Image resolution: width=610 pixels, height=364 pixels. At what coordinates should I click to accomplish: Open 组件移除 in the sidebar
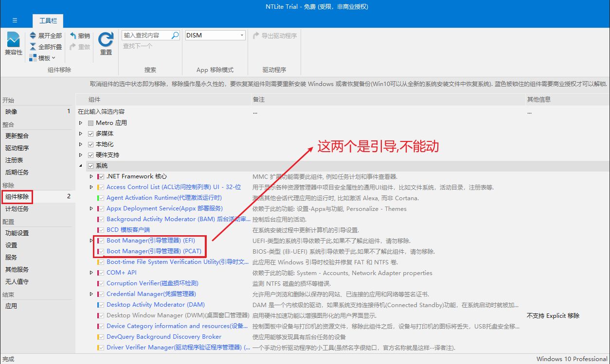pos(17,197)
